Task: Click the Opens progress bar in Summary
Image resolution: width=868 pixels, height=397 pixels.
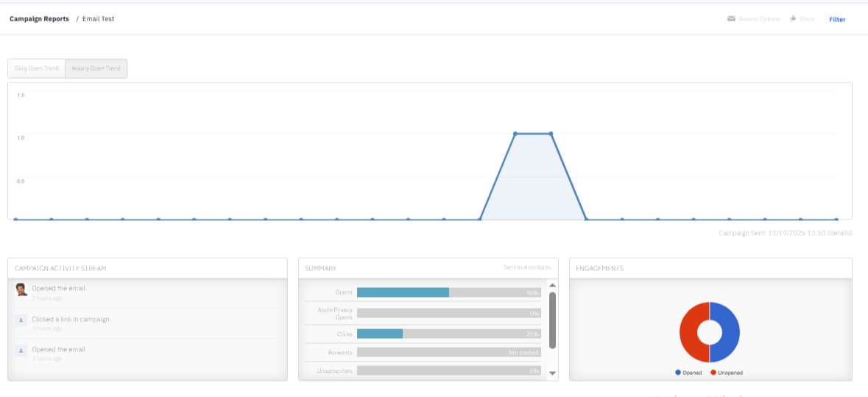Action: point(448,292)
